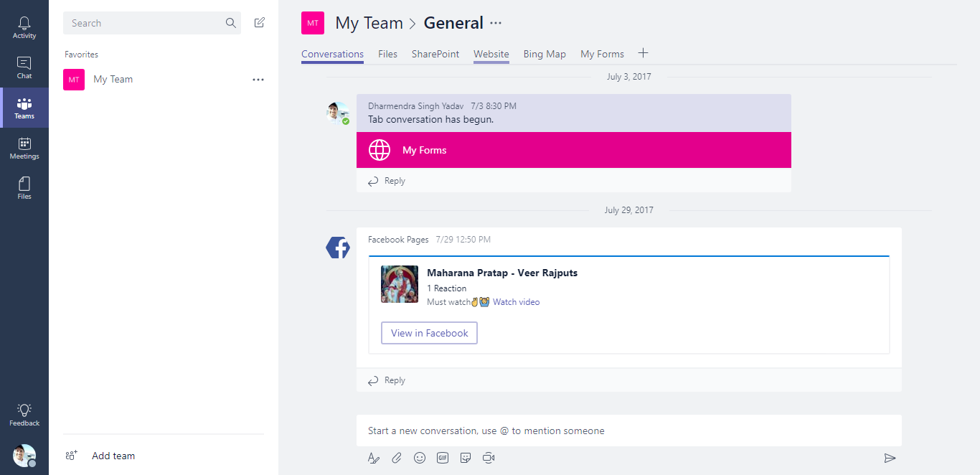Select the Bing Map tab
Viewport: 980px width, 475px height.
click(545, 54)
